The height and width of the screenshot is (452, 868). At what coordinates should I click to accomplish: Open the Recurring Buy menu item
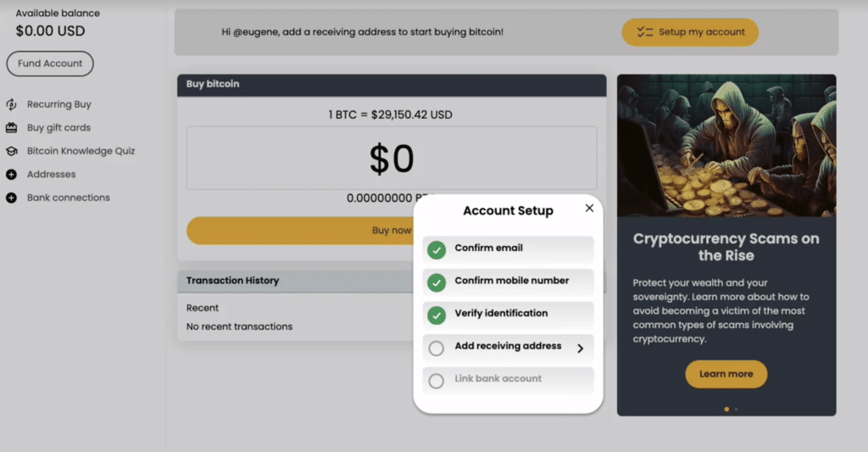point(58,104)
